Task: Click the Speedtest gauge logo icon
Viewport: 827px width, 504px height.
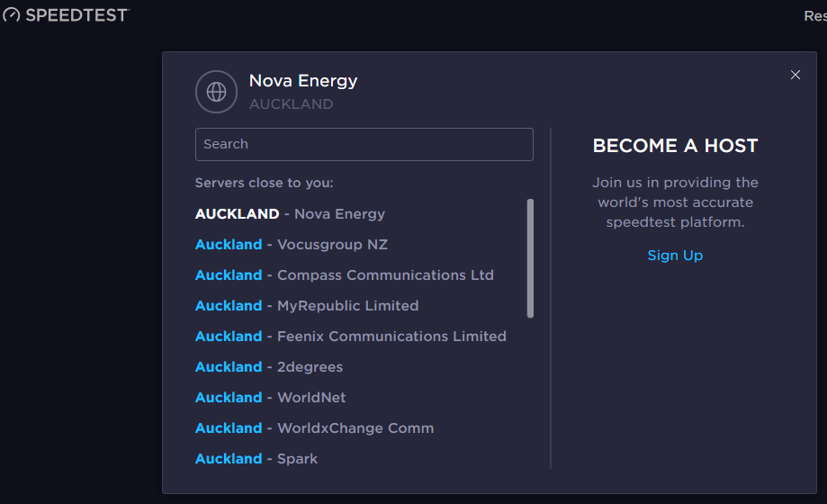Action: [11, 15]
